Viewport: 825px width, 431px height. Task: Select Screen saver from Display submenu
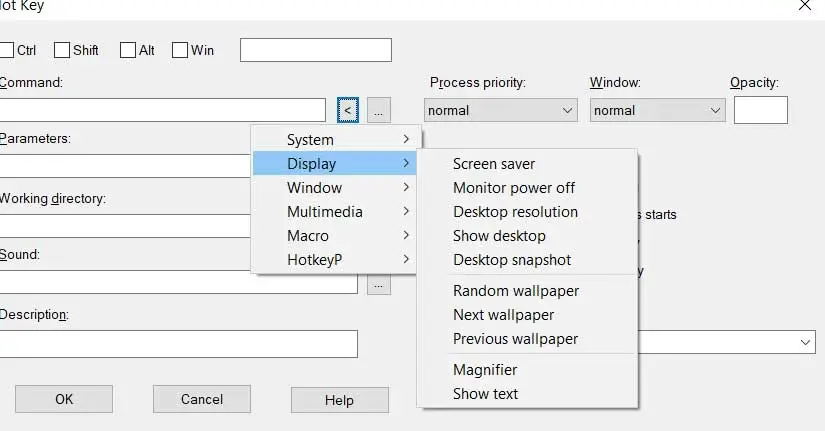(494, 164)
